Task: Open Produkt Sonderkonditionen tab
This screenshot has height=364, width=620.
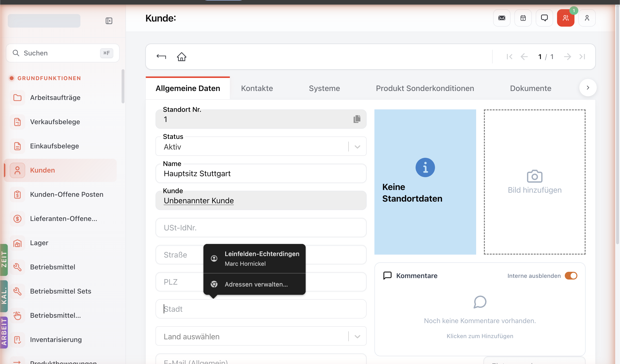Action: (x=425, y=88)
